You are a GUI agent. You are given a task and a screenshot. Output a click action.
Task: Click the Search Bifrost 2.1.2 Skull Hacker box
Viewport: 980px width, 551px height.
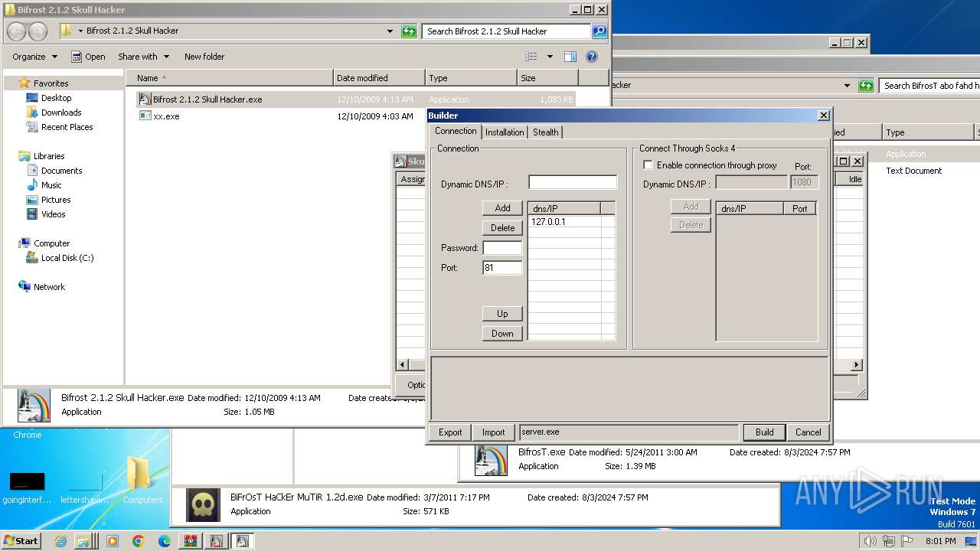tap(506, 31)
